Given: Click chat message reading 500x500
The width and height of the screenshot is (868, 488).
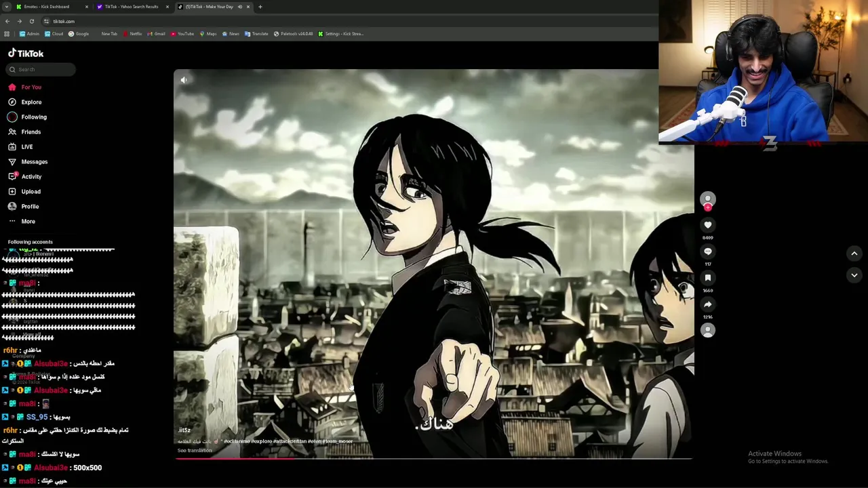Looking at the screenshot, I should 87,468.
